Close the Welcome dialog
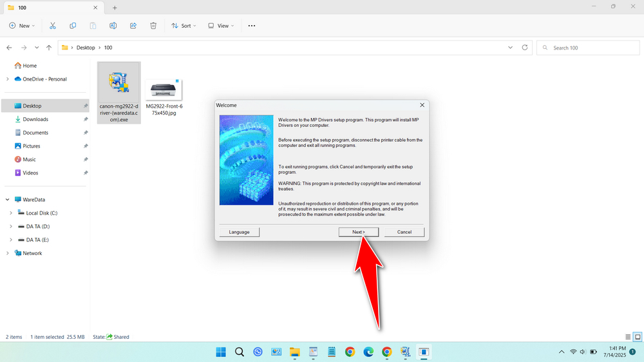This screenshot has height=362, width=644. (422, 105)
